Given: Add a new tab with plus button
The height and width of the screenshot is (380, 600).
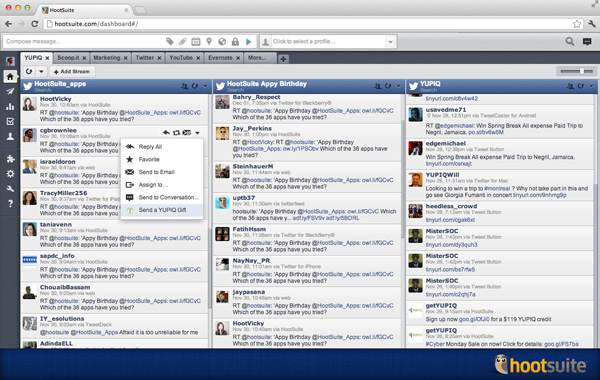Looking at the screenshot, I should [x=283, y=59].
